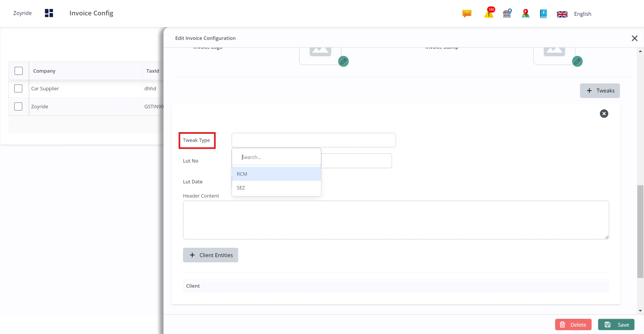Edit the Invoice Stamp with pencil icon

pyautogui.click(x=577, y=61)
